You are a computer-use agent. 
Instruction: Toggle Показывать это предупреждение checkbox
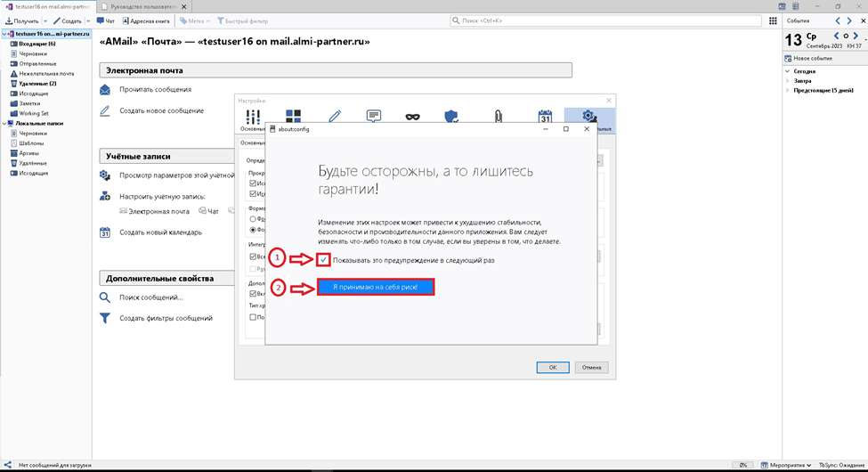[324, 259]
